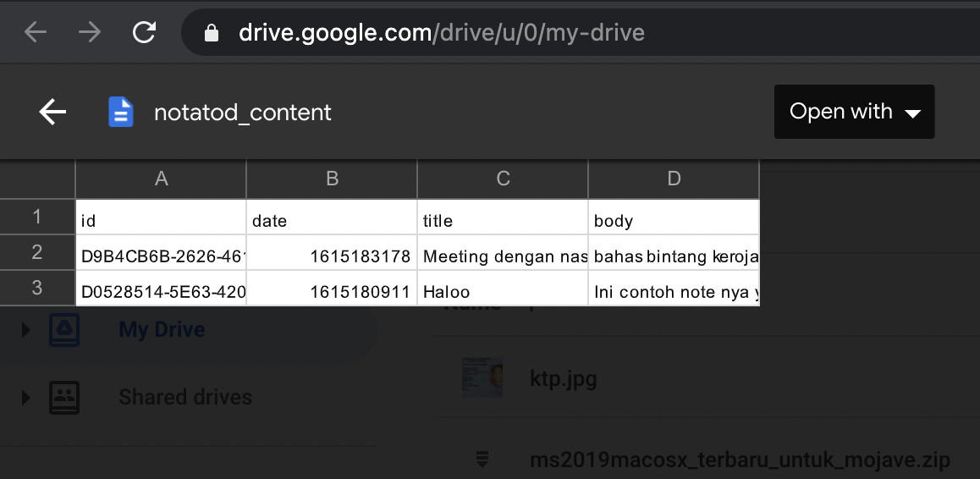The image size is (980, 479).
Task: Click the browser back arrow
Action: [x=36, y=32]
